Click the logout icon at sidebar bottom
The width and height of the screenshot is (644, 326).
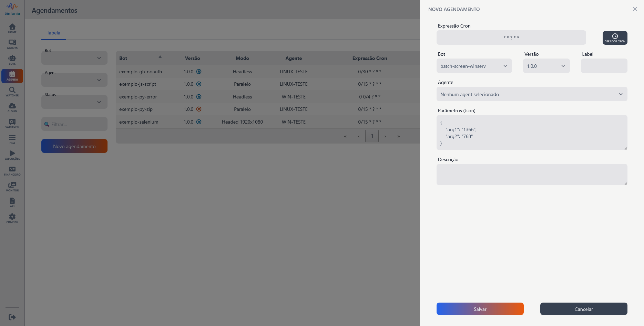(x=12, y=317)
